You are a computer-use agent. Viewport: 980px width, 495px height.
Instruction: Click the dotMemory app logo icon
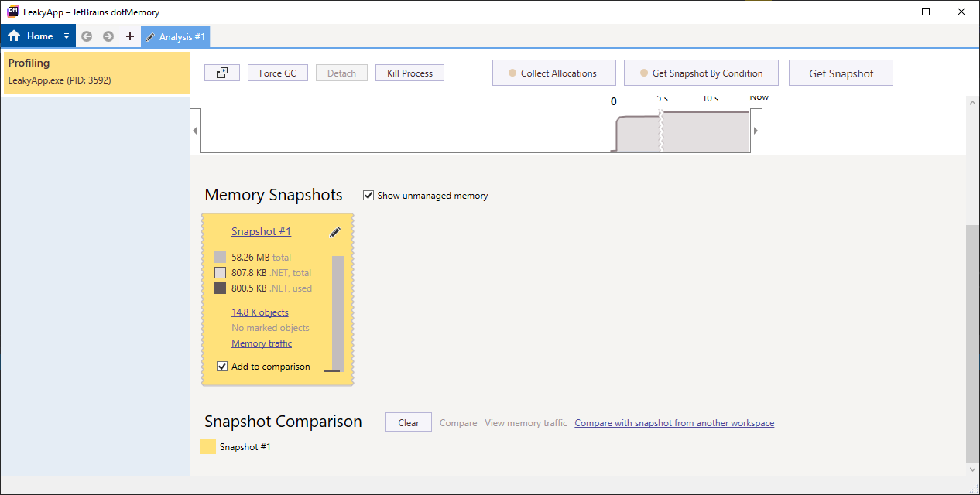[12, 12]
